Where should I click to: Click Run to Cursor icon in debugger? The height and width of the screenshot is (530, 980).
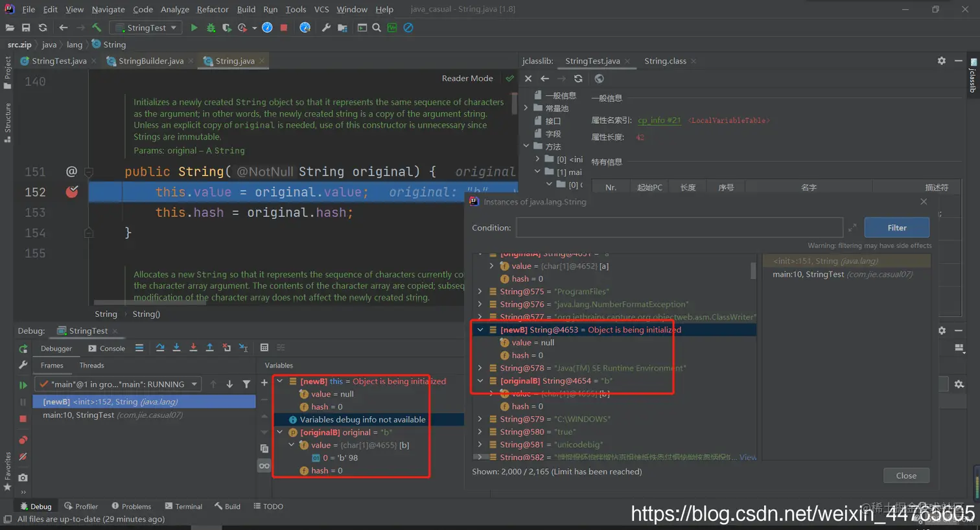coord(243,348)
